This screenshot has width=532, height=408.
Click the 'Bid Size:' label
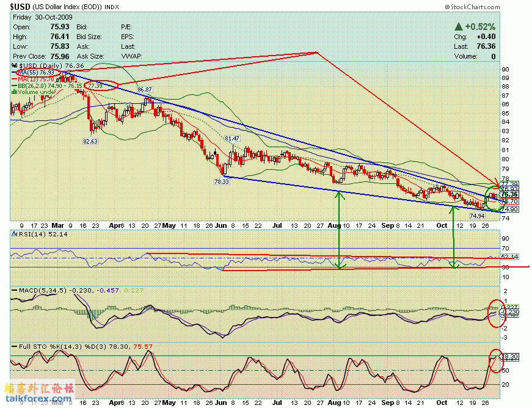click(x=88, y=37)
